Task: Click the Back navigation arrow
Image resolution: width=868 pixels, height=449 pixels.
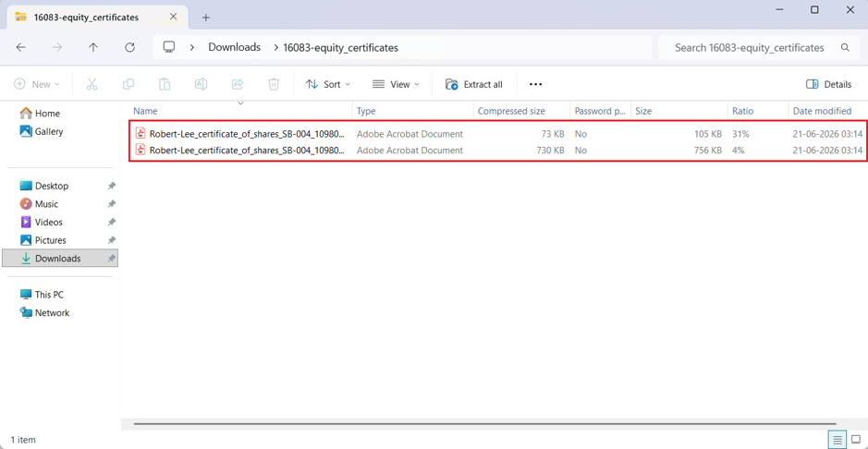Action: coord(20,47)
